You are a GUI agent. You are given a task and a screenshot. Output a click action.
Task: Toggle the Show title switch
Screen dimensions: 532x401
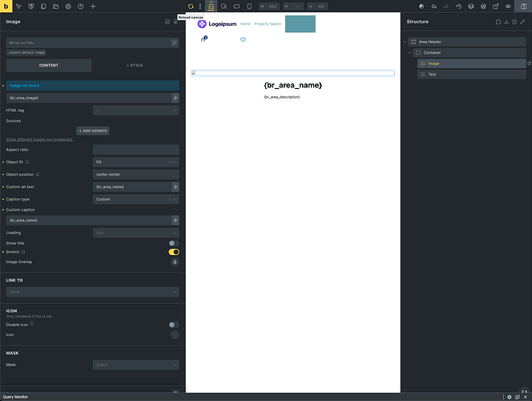click(x=174, y=243)
